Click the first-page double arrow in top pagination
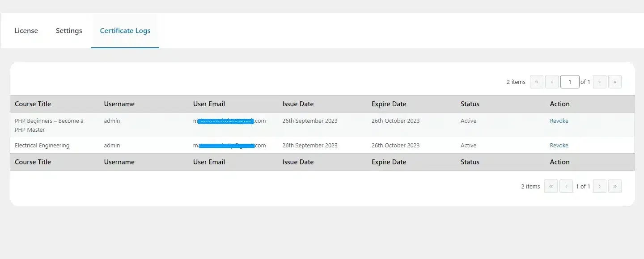The height and width of the screenshot is (259, 644). point(537,82)
